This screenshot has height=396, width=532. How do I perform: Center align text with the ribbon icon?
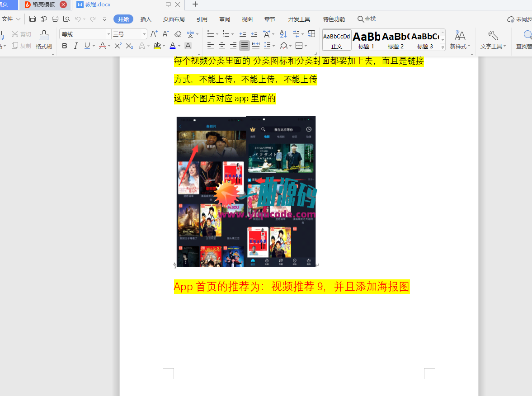point(222,46)
